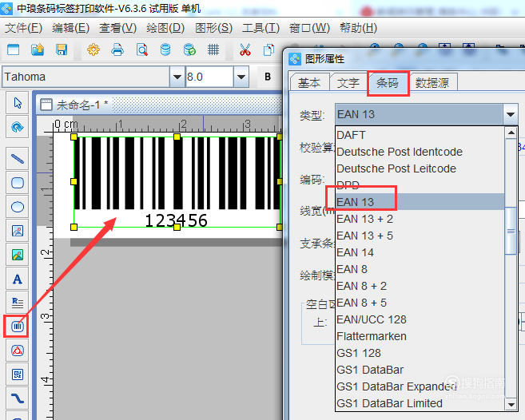Image resolution: width=525 pixels, height=420 pixels.
Task: Open the 文件(F) menu
Action: [x=23, y=28]
